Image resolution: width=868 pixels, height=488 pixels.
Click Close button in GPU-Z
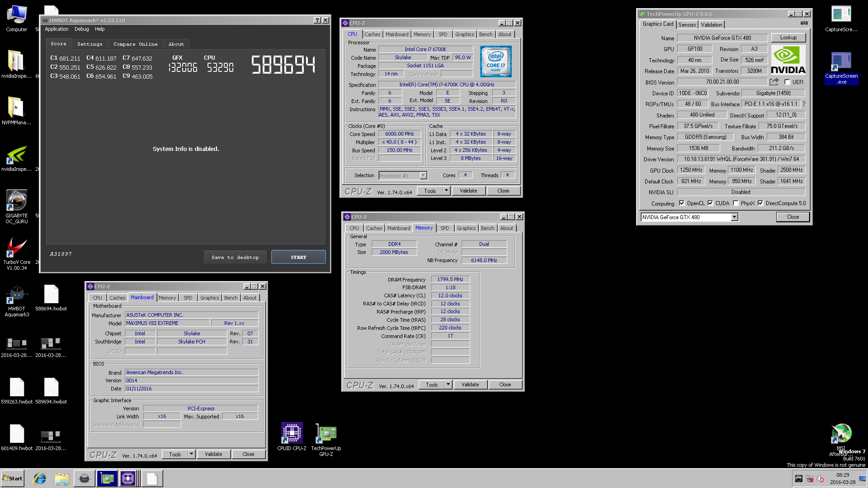[793, 217]
